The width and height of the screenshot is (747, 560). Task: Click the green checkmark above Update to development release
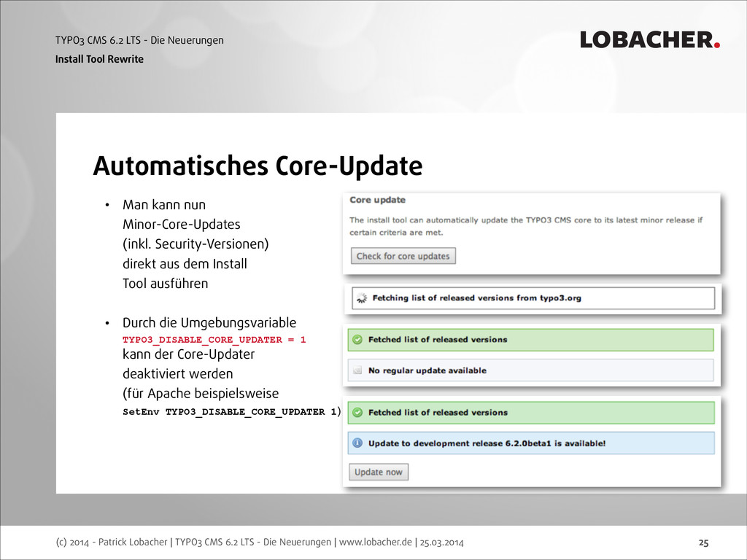click(x=357, y=413)
